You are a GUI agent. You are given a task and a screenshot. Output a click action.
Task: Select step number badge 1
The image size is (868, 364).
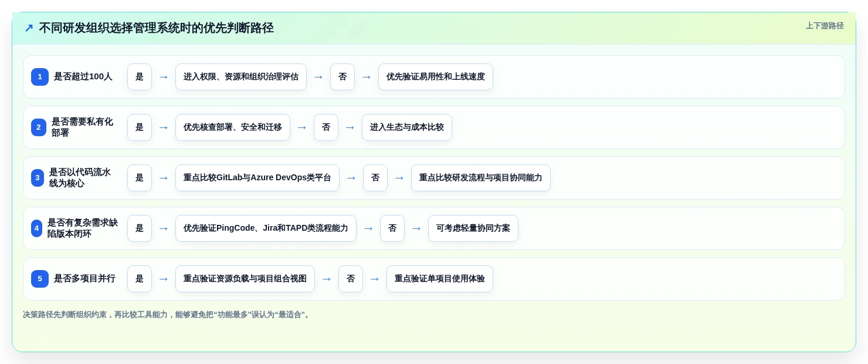(x=40, y=77)
